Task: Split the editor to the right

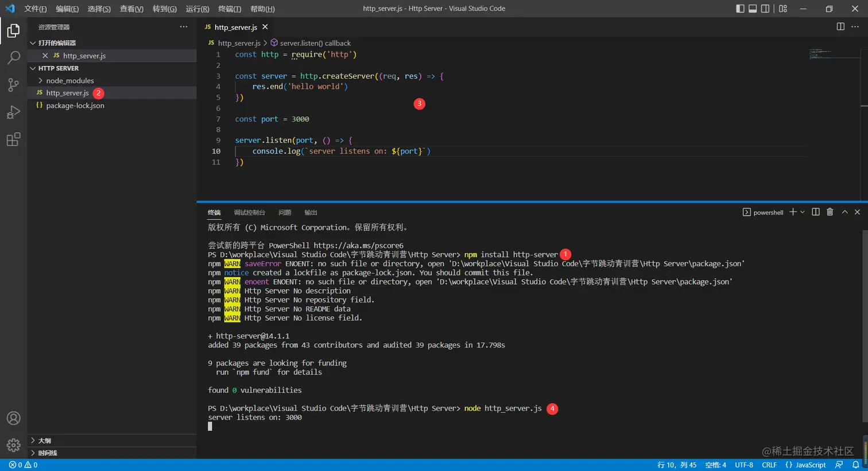Action: pyautogui.click(x=840, y=26)
